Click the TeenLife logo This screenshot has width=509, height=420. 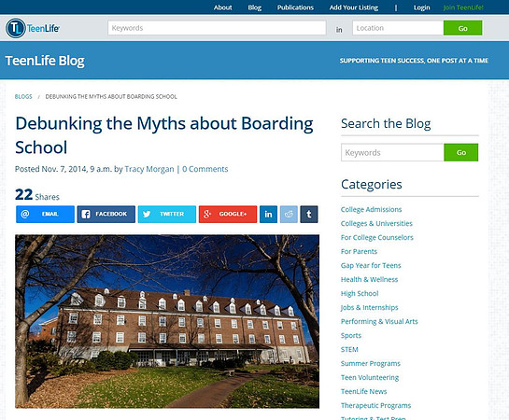pyautogui.click(x=33, y=28)
